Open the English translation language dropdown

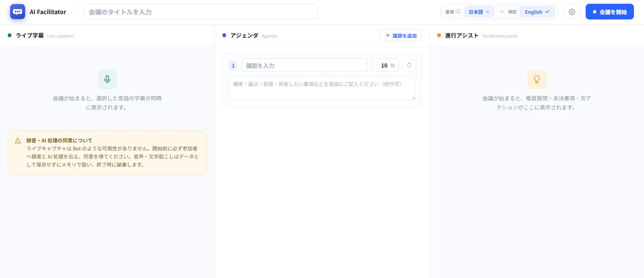537,12
